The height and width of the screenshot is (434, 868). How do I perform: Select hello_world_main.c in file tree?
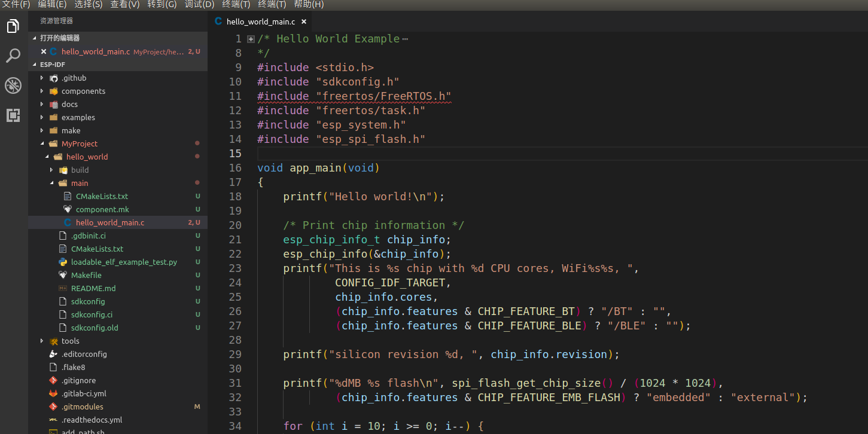118,223
